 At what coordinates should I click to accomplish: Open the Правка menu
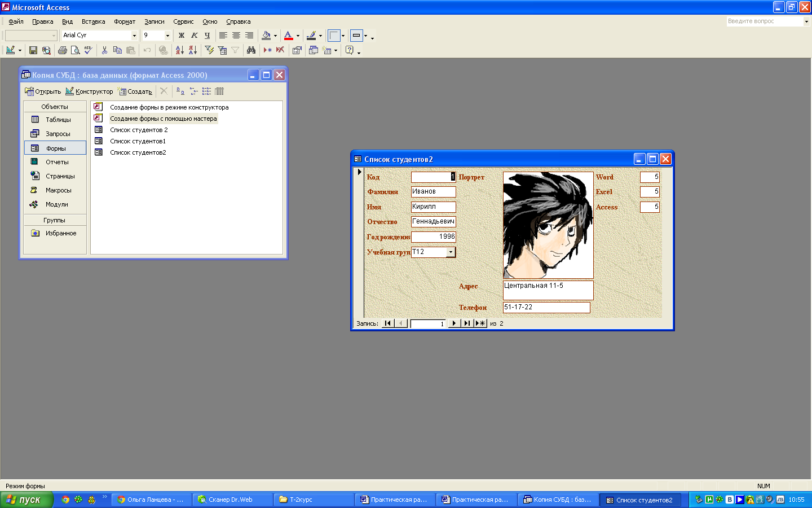click(x=43, y=21)
